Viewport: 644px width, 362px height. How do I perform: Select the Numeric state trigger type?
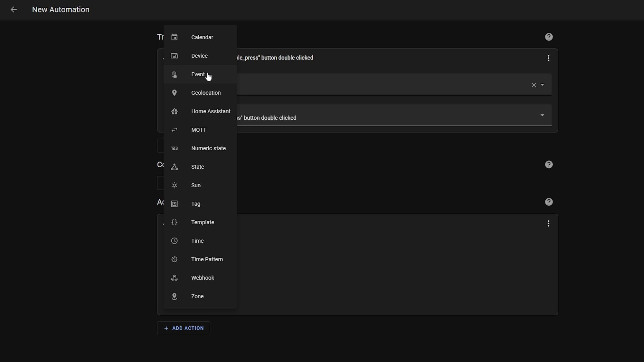[208, 148]
